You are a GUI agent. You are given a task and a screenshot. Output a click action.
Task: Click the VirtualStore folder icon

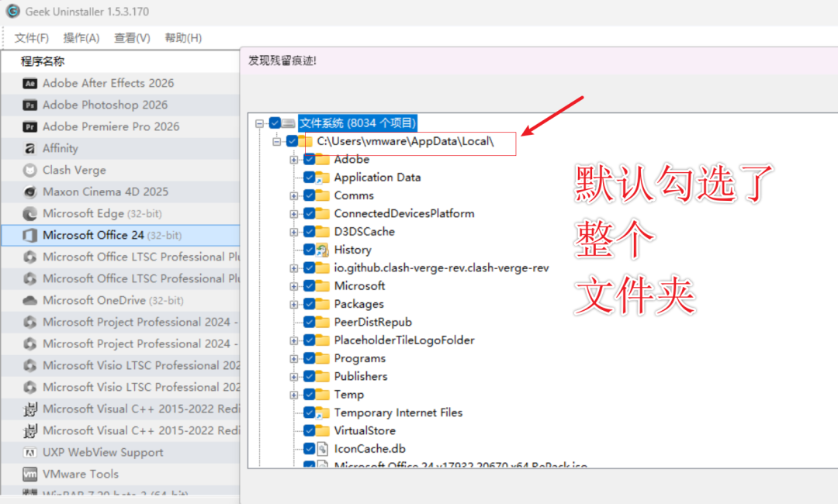(322, 431)
